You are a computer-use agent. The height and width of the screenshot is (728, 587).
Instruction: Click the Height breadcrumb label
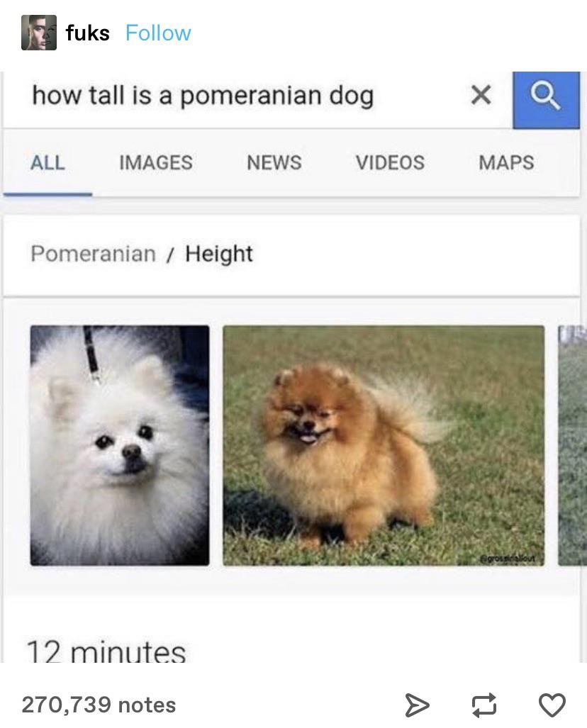click(x=219, y=254)
